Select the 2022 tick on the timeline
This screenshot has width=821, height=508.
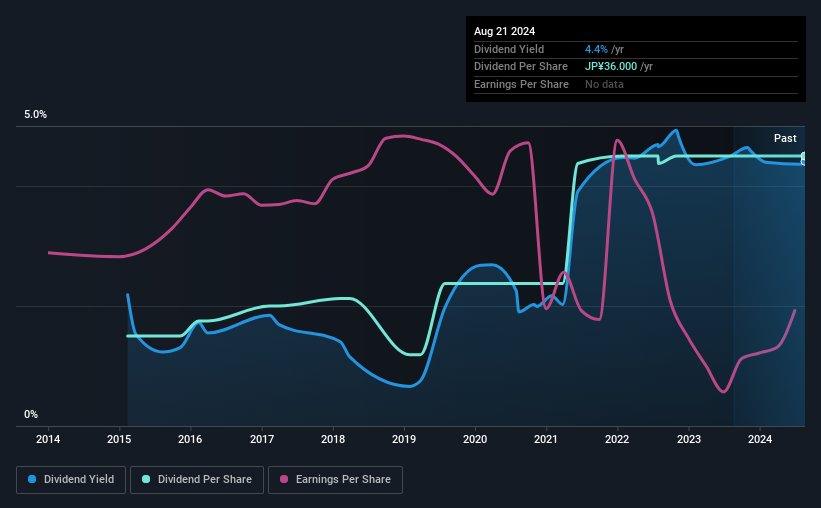tap(617, 439)
